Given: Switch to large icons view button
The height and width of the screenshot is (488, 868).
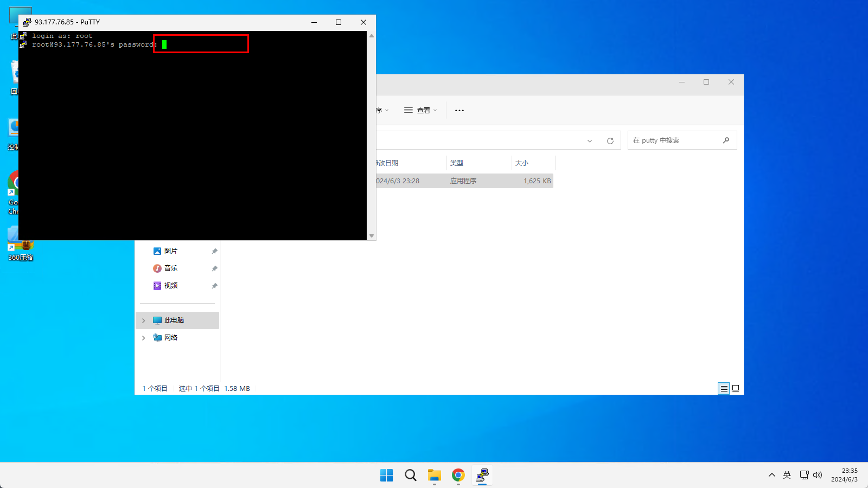Looking at the screenshot, I should (736, 388).
